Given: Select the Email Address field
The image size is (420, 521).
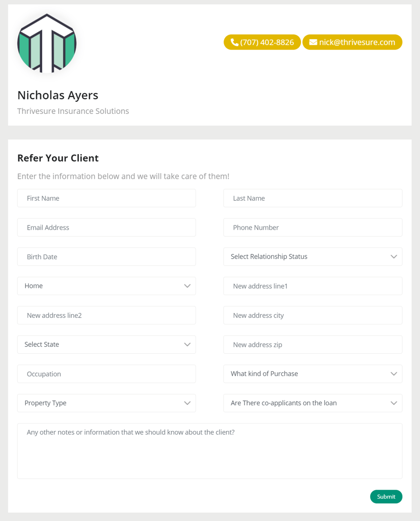Looking at the screenshot, I should 106,228.
